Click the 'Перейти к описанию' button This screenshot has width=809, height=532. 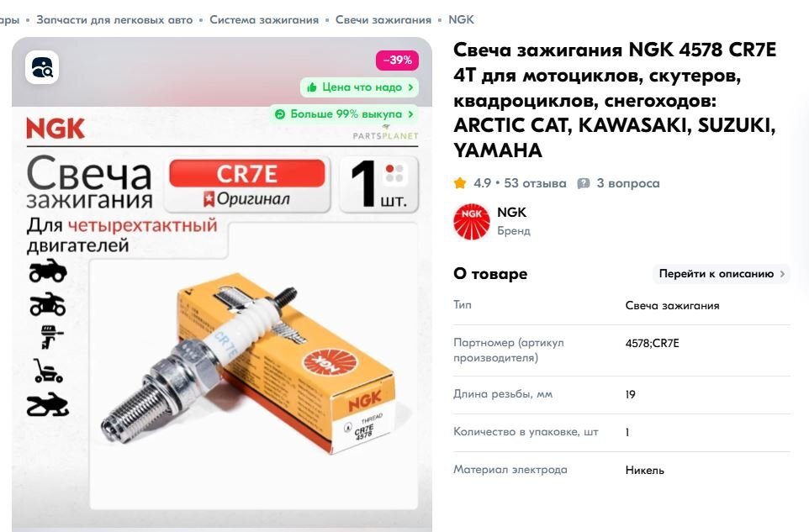[722, 274]
